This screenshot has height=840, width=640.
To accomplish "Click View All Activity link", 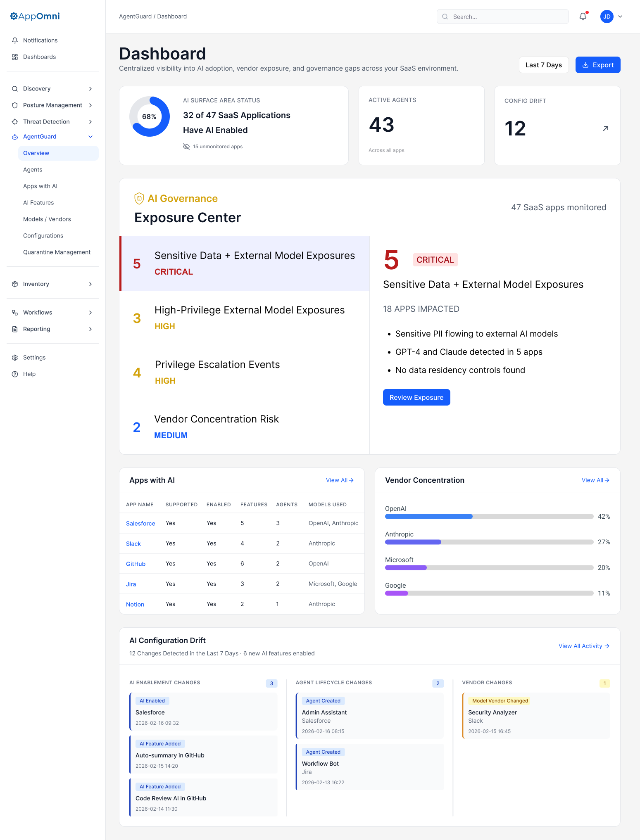I will [x=584, y=646].
